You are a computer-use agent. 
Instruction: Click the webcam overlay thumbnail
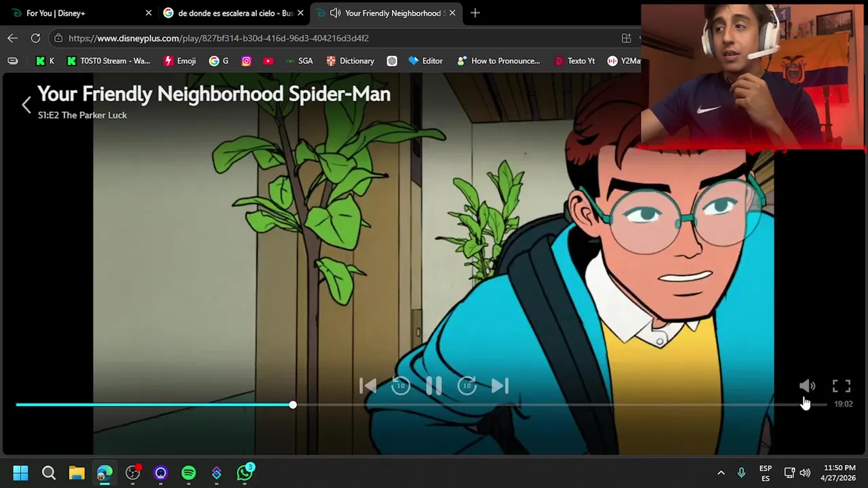point(753,76)
